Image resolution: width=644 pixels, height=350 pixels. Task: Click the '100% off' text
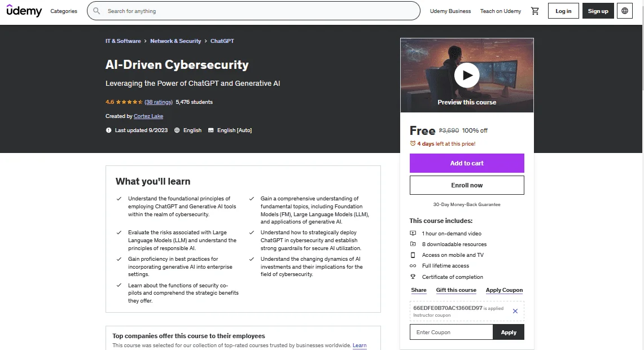click(475, 130)
